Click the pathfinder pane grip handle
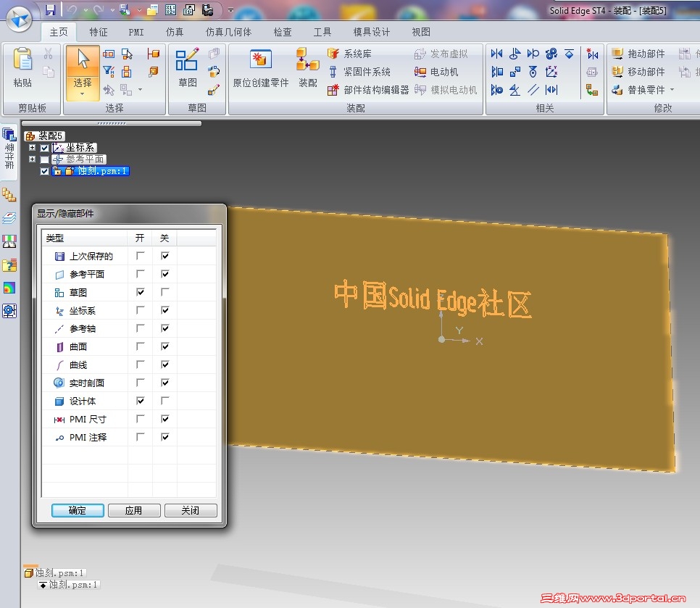Image resolution: width=700 pixels, height=608 pixels. [112, 123]
